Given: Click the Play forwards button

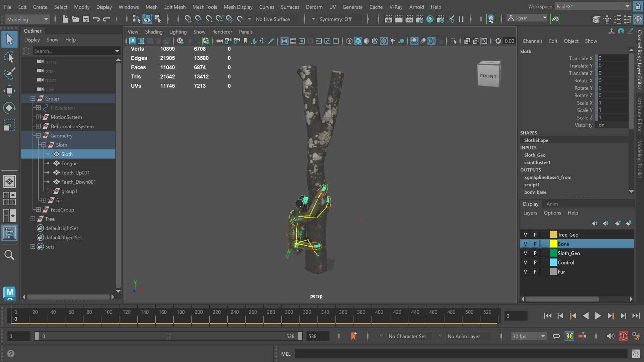Looking at the screenshot, I should click(598, 316).
